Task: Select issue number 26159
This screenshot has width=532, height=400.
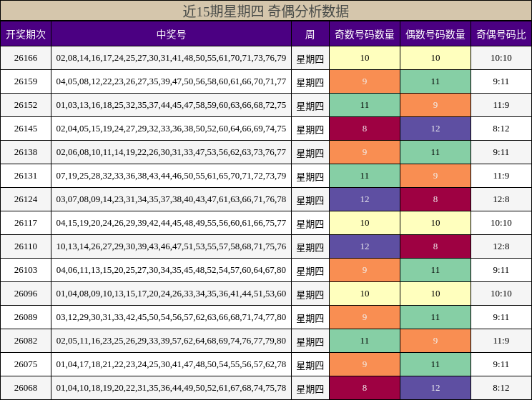Action: [x=26, y=81]
